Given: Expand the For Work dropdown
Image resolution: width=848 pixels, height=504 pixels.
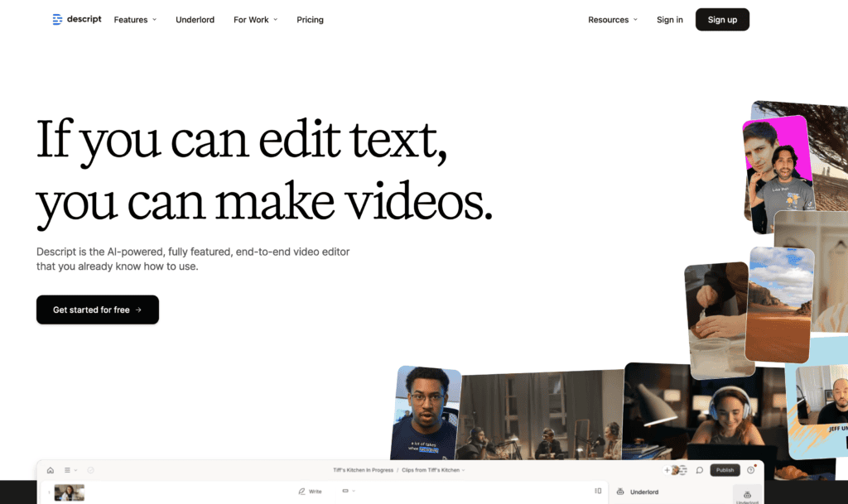Looking at the screenshot, I should point(255,20).
